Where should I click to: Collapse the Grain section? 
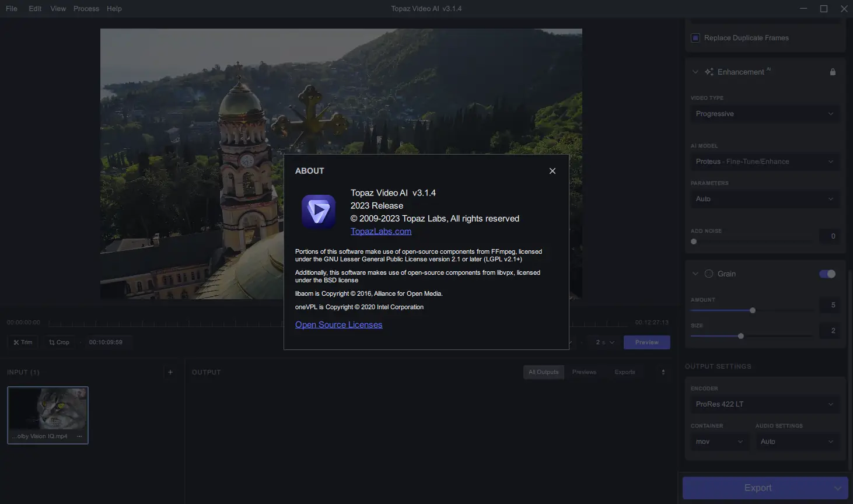[695, 274]
